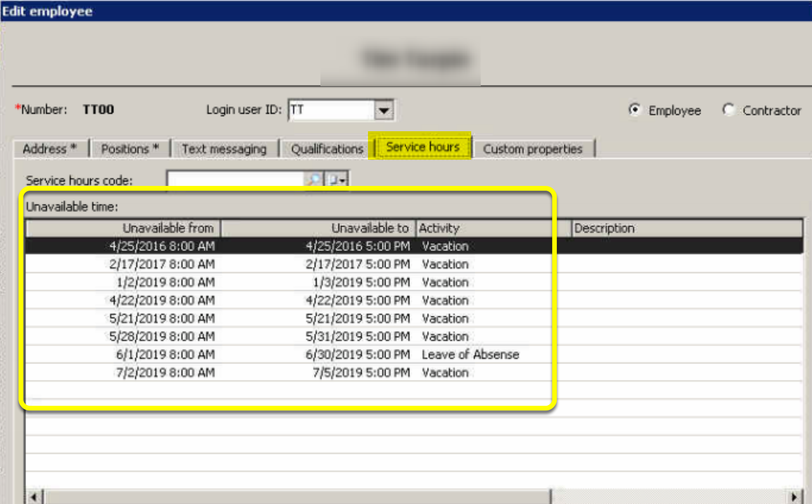Switch to the Qualifications tab
812x504 pixels.
327,149
